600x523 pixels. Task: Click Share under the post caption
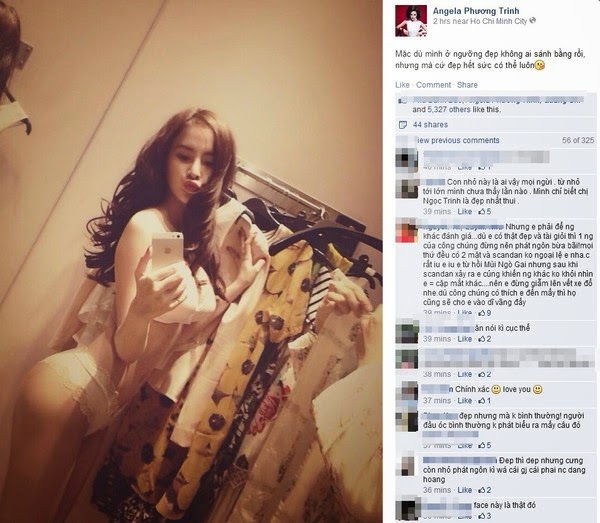pos(467,85)
